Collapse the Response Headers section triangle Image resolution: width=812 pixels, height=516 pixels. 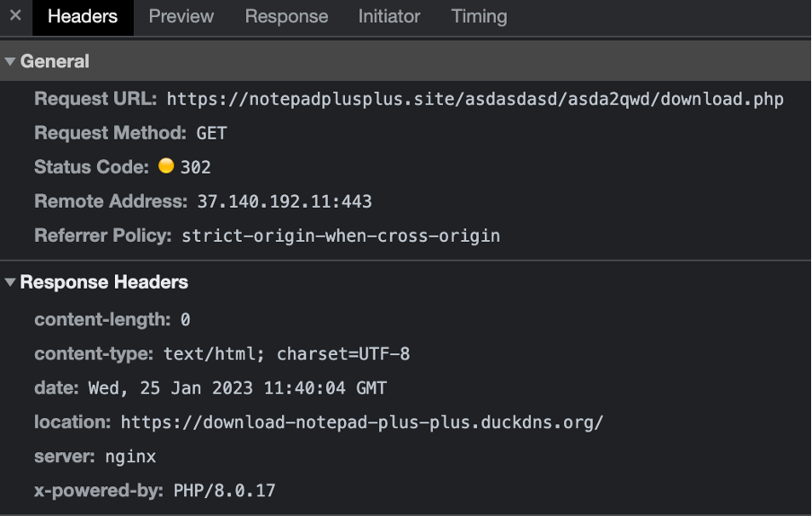(x=10, y=282)
